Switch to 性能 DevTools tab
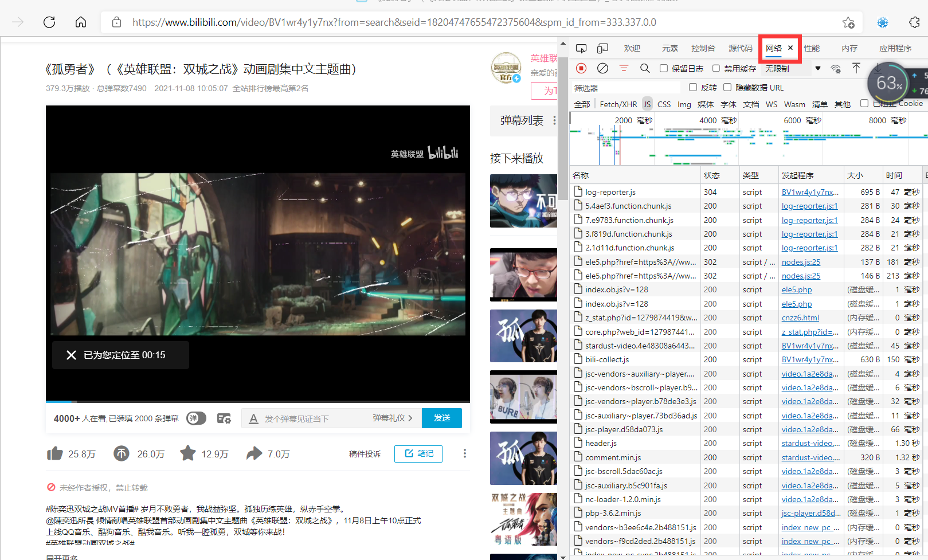 [x=812, y=49]
